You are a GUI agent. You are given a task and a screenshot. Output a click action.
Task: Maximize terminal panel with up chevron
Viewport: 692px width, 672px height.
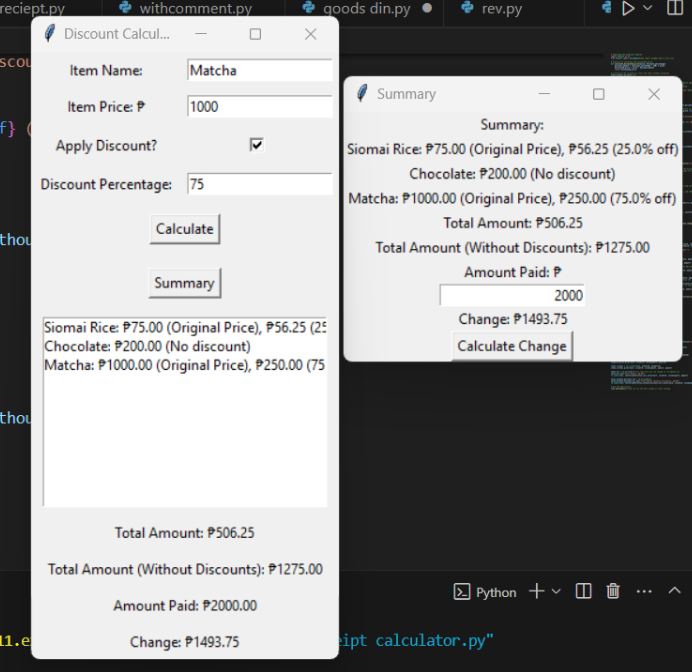click(x=674, y=591)
